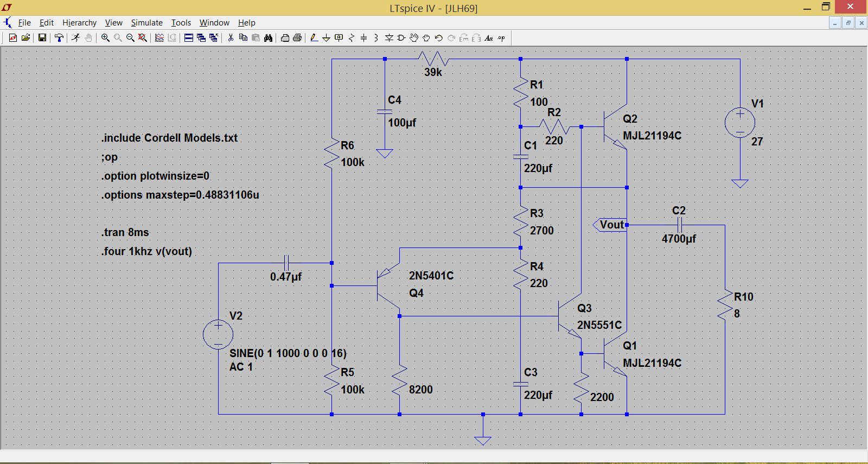Viewport: 868px width, 464px height.
Task: Click the Zoom Out magnifier icon
Action: [130, 37]
